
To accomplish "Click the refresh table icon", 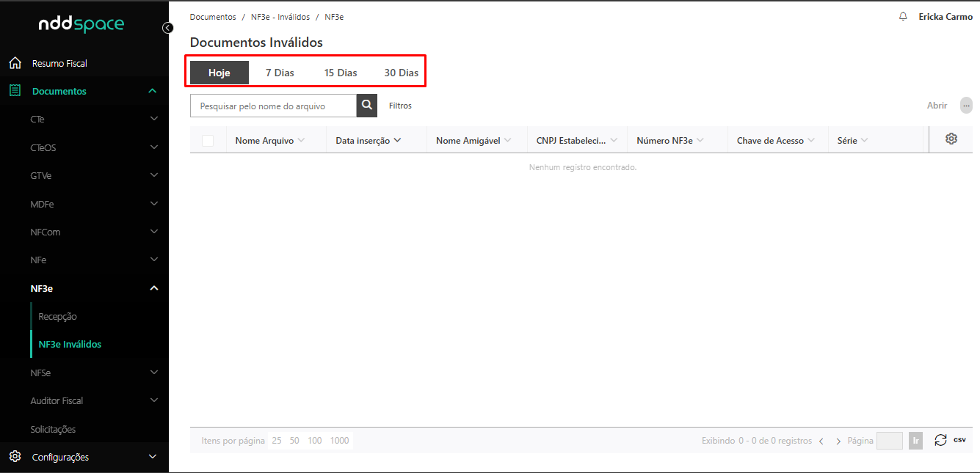I will pos(940,440).
